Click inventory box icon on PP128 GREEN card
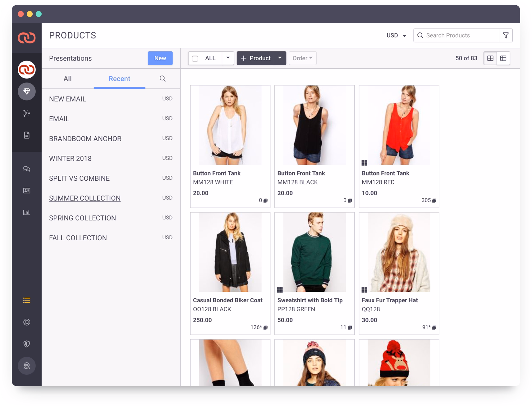The height and width of the screenshot is (406, 532). pos(350,327)
